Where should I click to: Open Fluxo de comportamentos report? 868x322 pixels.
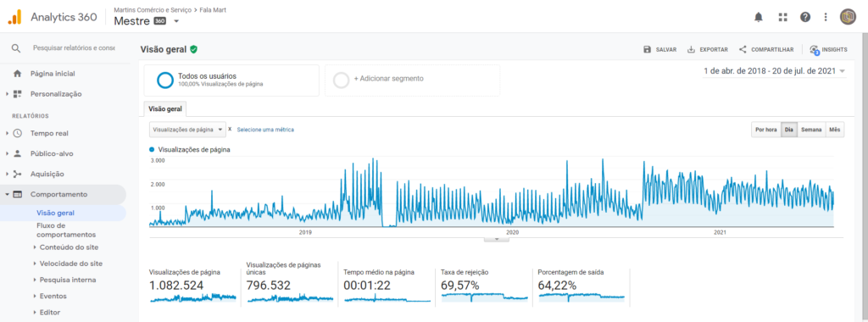point(66,230)
